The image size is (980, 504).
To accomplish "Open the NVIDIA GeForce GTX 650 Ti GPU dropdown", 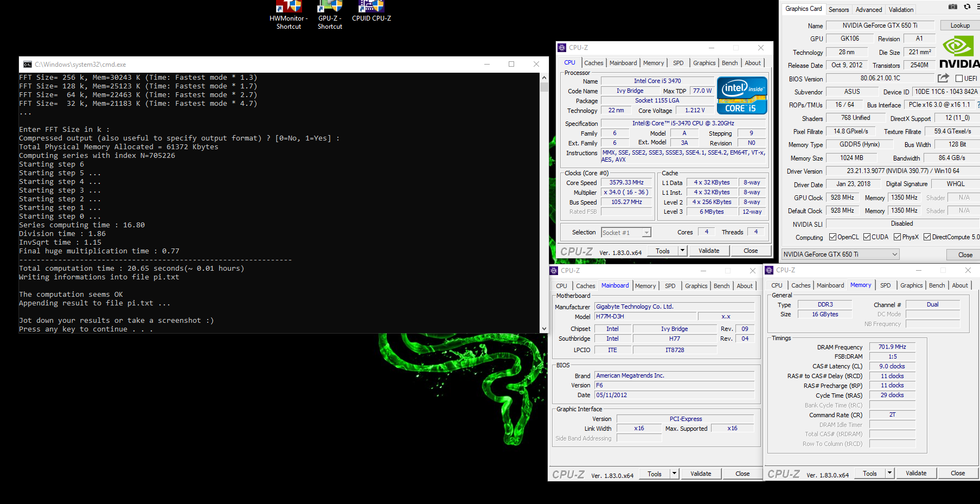I will [x=841, y=254].
